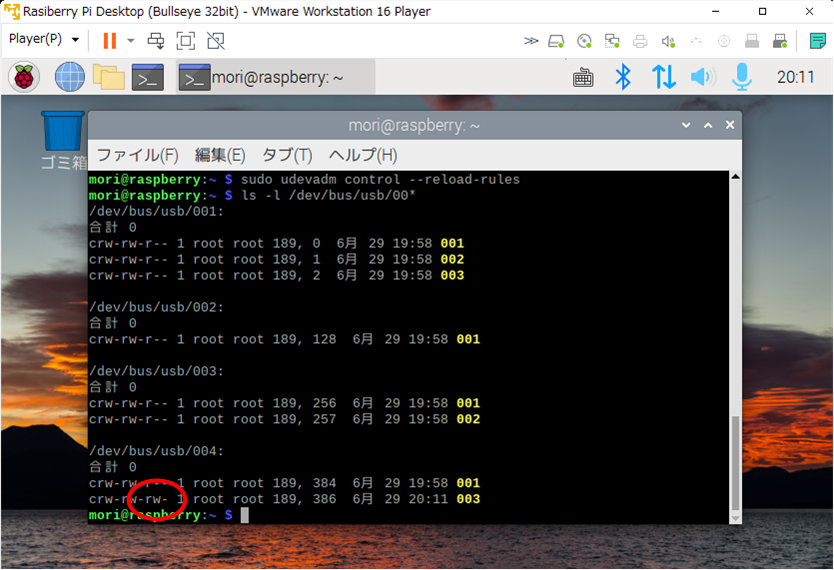Open the file manager folder icon
Viewport: 834px width, 570px height.
tap(109, 77)
